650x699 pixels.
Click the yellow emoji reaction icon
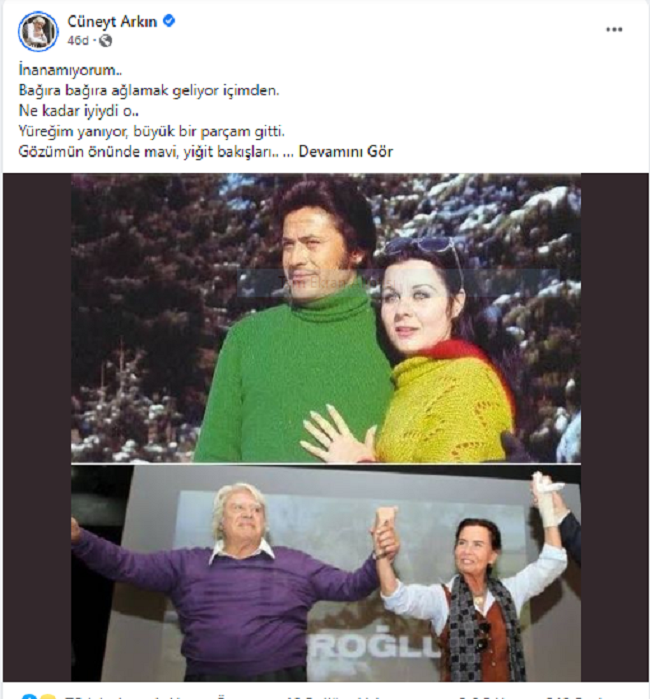48,697
